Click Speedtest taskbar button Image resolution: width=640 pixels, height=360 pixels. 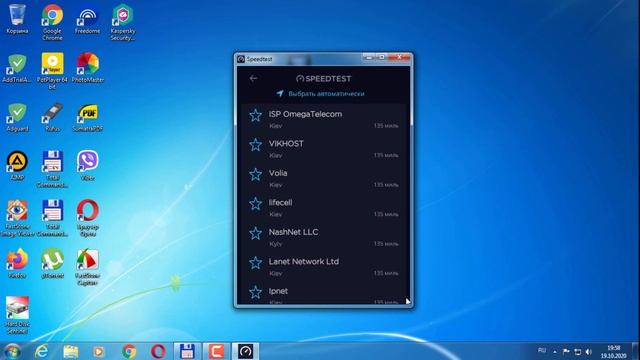pyautogui.click(x=245, y=351)
